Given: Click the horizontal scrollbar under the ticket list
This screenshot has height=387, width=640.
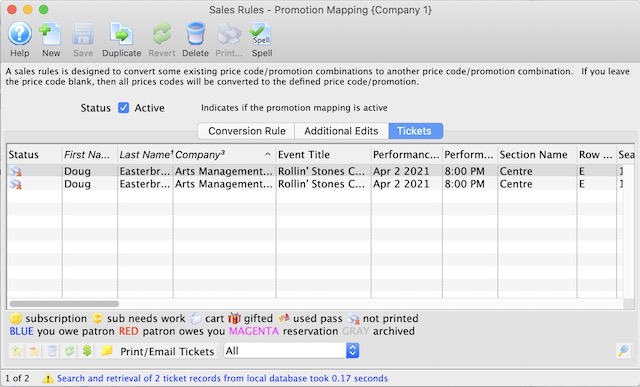Looking at the screenshot, I should 64,304.
